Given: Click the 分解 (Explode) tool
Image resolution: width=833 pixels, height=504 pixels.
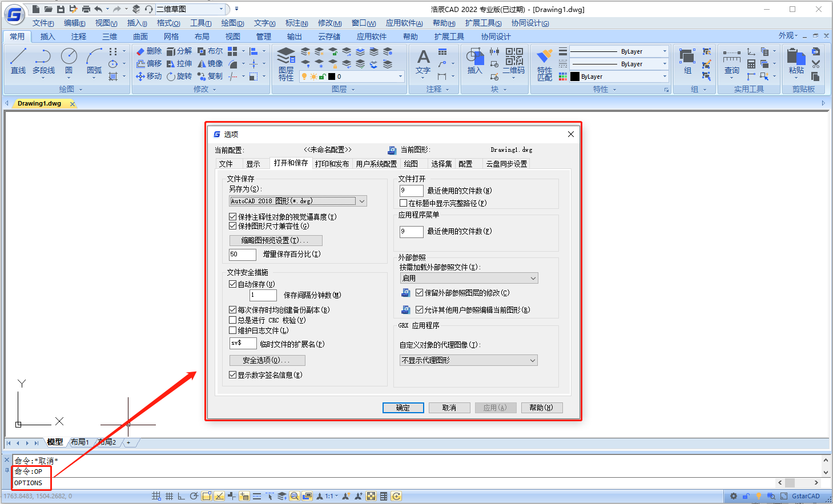Looking at the screenshot, I should click(179, 51).
